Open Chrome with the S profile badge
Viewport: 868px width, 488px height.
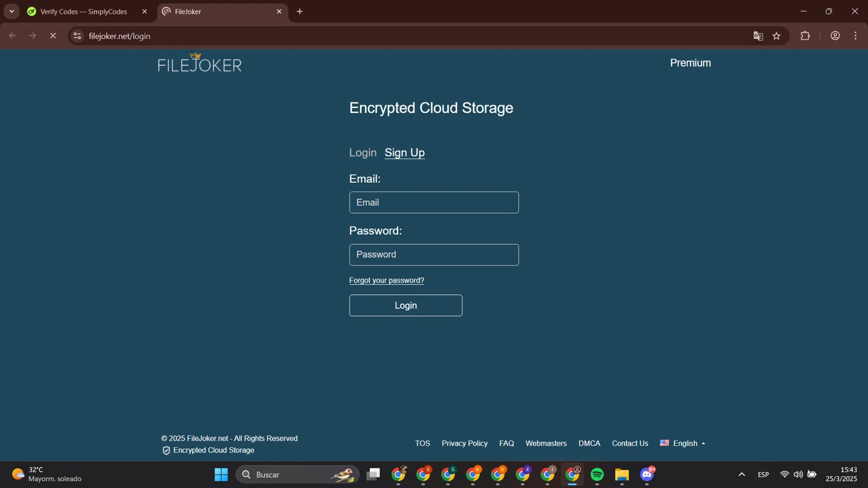coord(424,475)
